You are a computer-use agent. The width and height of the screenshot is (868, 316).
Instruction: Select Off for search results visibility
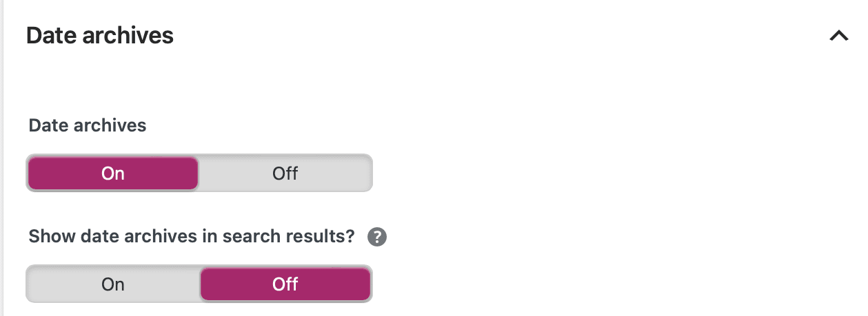(285, 284)
